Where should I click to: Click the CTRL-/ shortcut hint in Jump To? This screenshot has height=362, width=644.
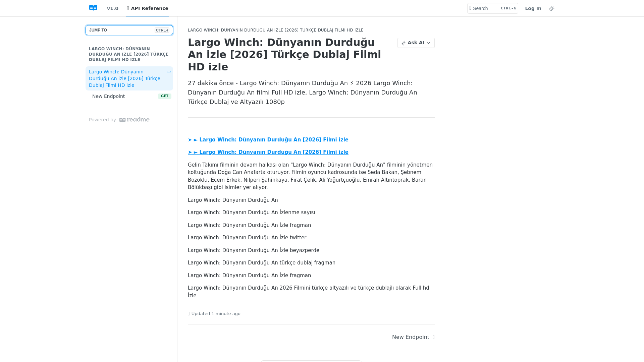pyautogui.click(x=162, y=30)
